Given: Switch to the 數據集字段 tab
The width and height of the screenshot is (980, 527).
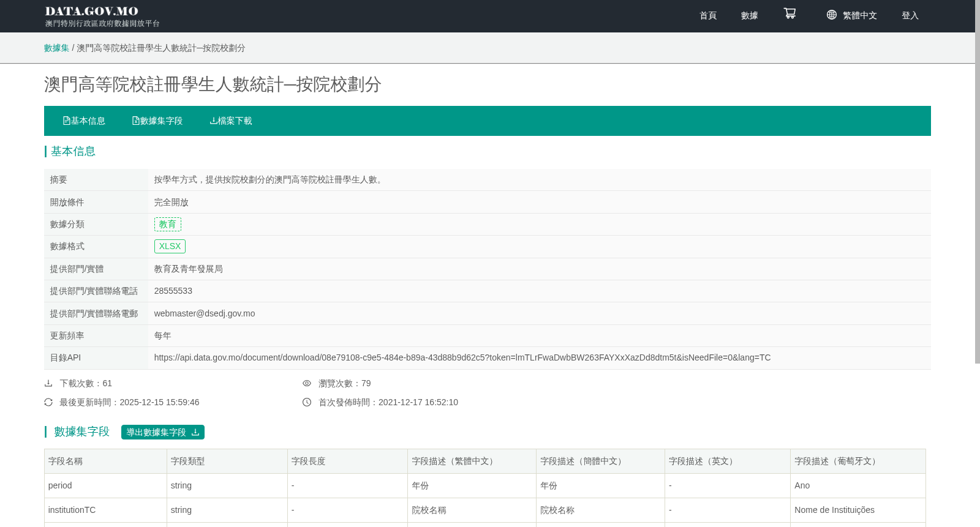Looking at the screenshot, I should 157,121.
